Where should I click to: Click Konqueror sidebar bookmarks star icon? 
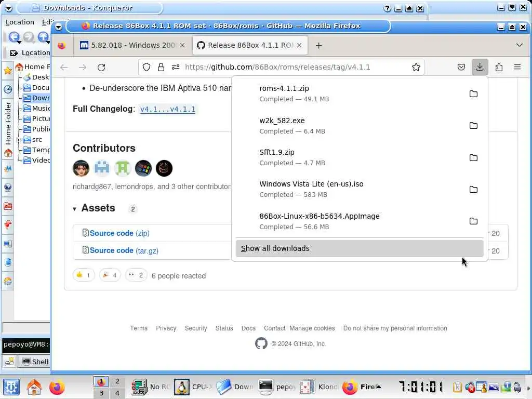click(x=8, y=71)
